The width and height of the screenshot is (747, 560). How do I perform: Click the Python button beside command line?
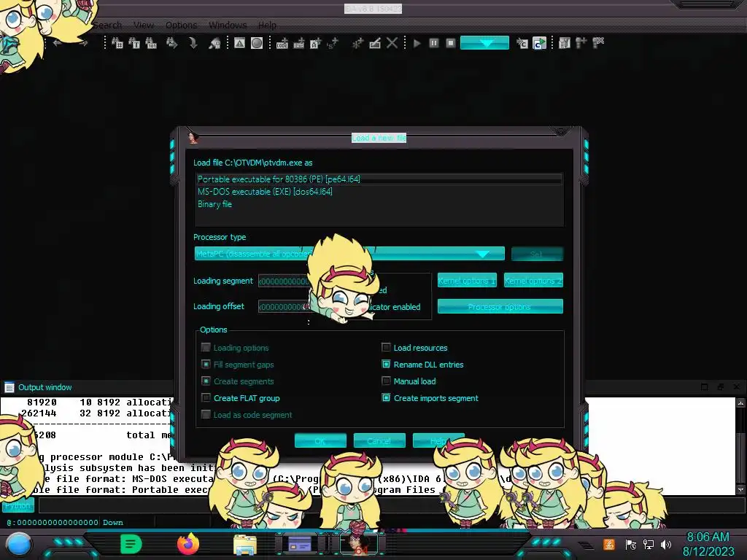pos(18,506)
